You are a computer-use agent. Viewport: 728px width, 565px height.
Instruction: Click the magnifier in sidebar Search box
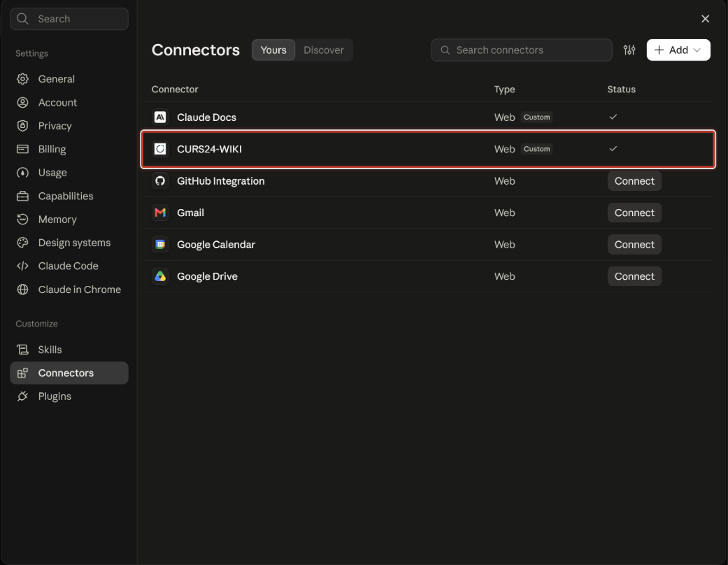tap(22, 19)
